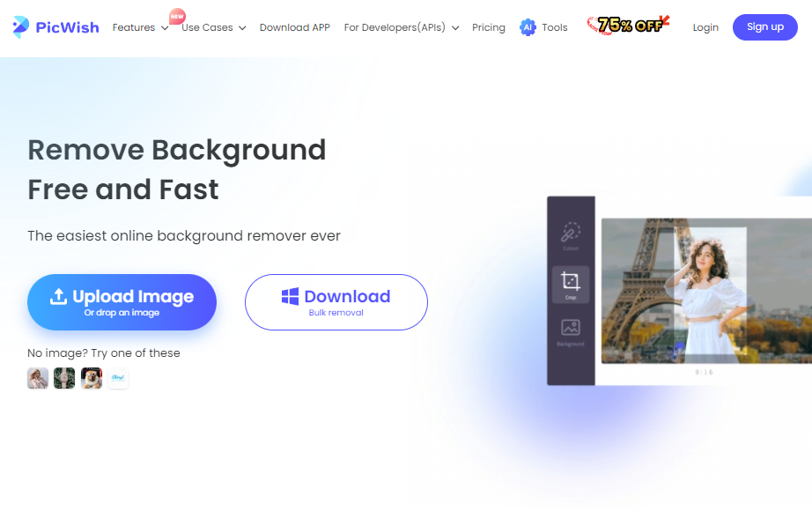Try the dog sample image

91,378
